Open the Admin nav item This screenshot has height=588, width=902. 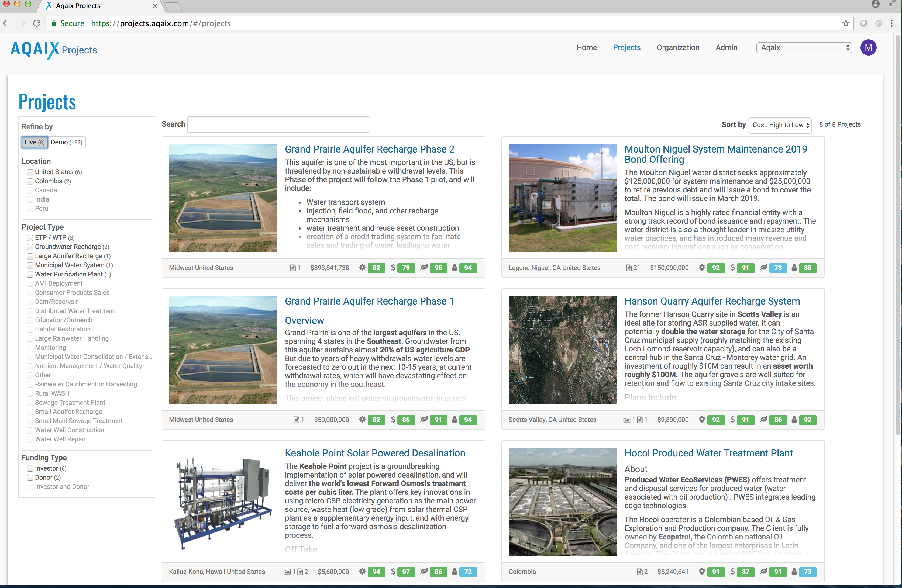726,48
